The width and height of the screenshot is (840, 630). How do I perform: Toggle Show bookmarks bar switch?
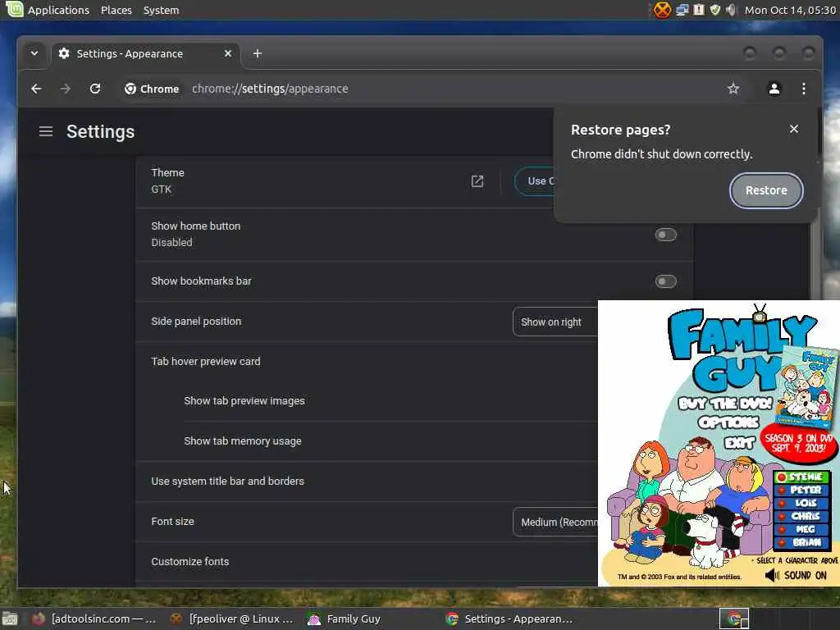(x=665, y=281)
